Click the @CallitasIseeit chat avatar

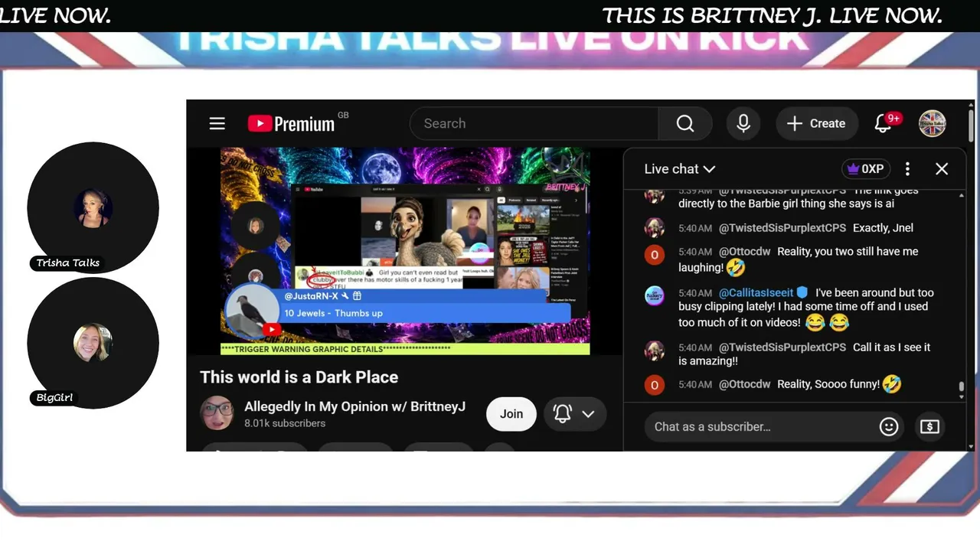pyautogui.click(x=655, y=295)
